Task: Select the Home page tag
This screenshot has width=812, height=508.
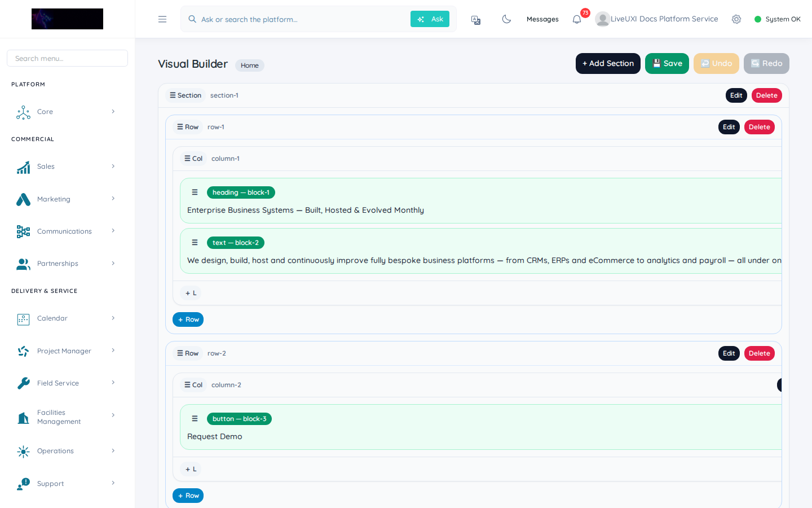Action: [250, 65]
